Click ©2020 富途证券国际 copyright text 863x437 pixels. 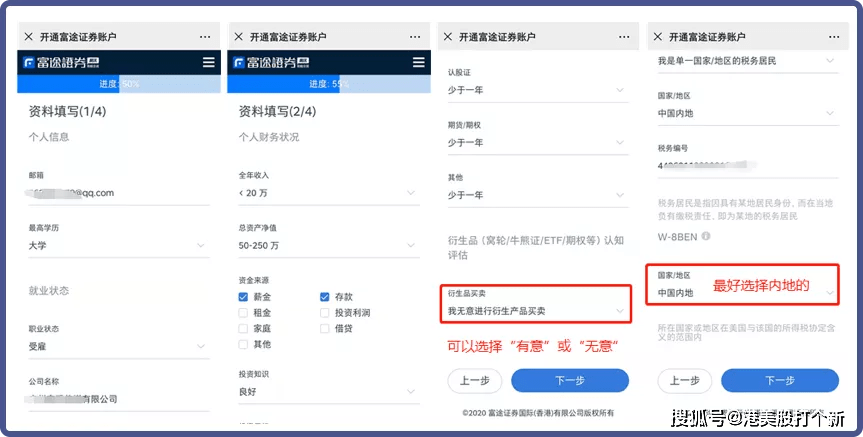pos(538,412)
